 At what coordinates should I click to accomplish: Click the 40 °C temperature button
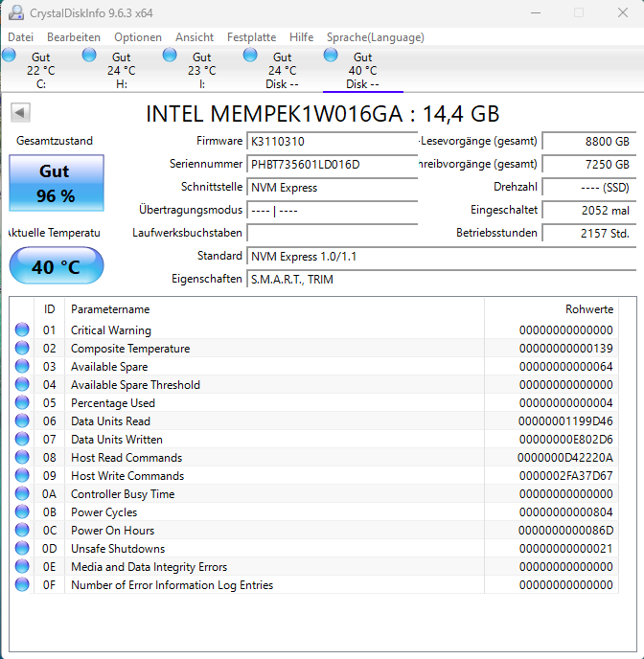(57, 265)
